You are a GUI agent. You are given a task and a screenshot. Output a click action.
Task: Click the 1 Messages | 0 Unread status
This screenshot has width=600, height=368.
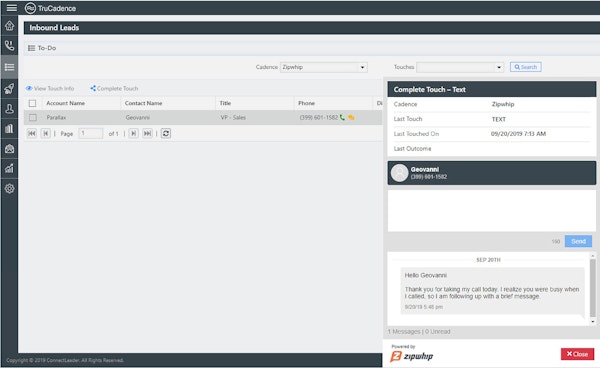(x=419, y=332)
